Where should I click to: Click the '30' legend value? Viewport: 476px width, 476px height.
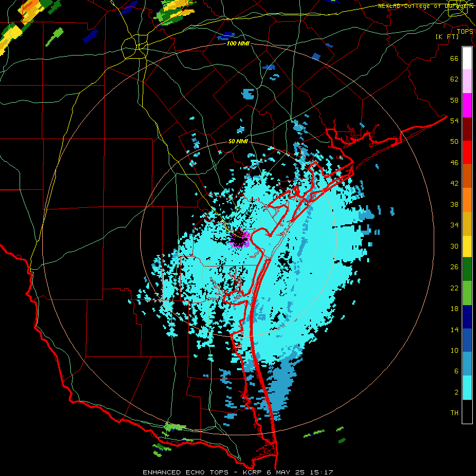click(454, 246)
